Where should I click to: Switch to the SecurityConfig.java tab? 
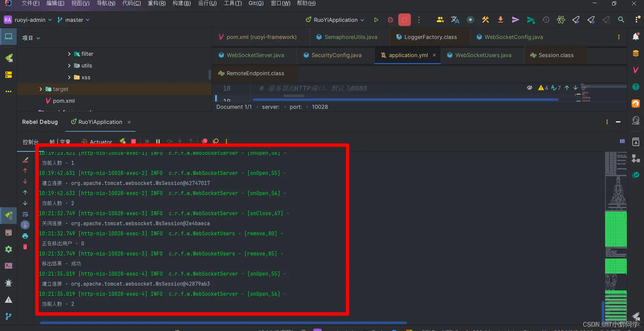tap(332, 55)
